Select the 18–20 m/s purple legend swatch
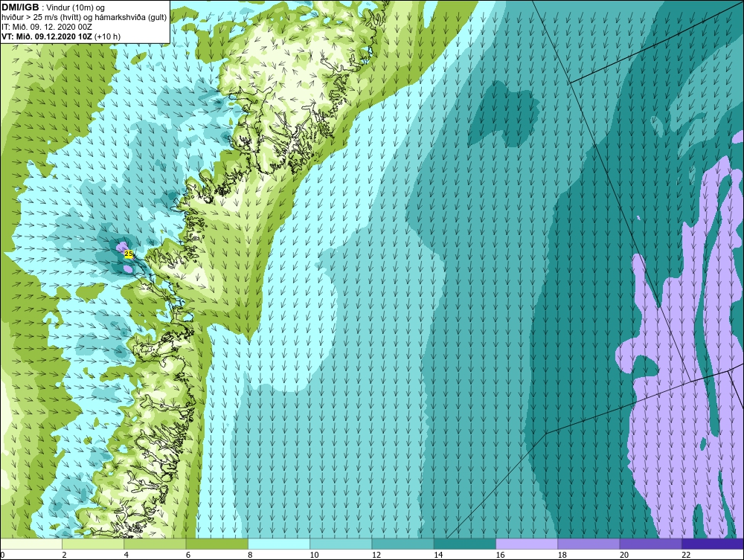 589,544
